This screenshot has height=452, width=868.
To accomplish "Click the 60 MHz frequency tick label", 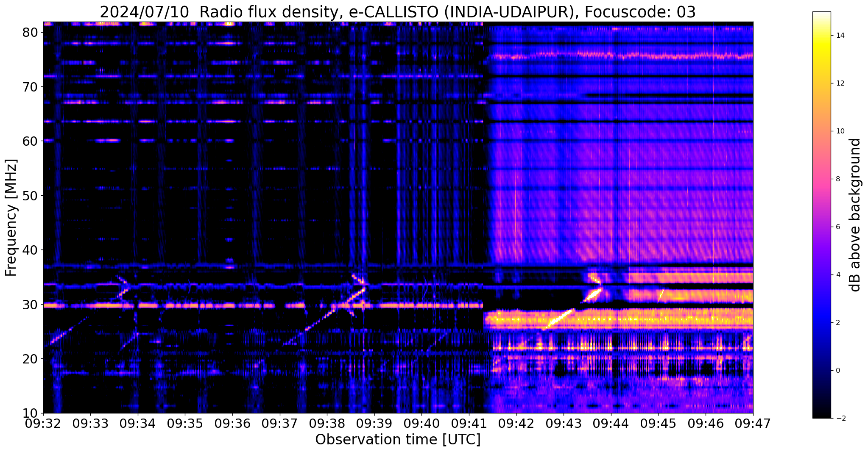I will 31,141.
